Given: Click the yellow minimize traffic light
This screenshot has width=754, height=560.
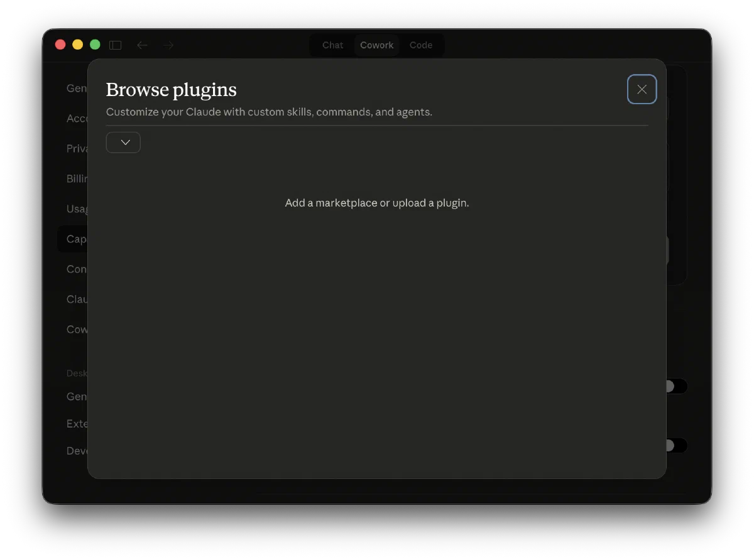Looking at the screenshot, I should [77, 45].
